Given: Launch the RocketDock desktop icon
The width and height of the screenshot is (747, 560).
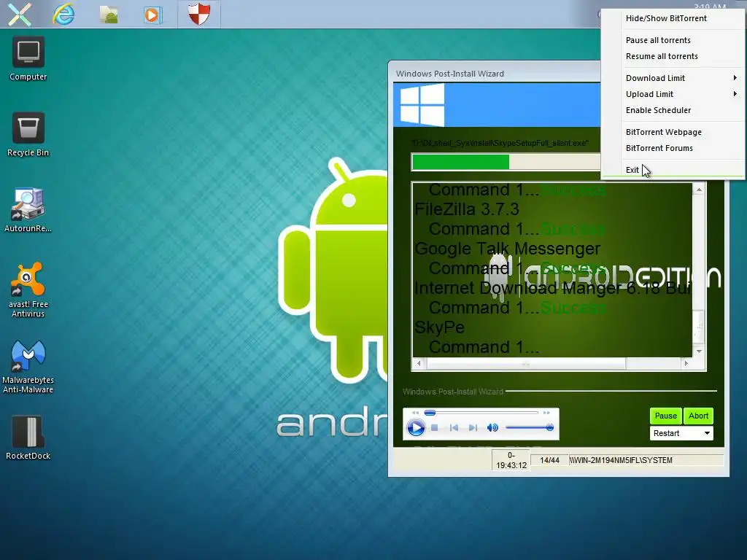Looking at the screenshot, I should coord(28,438).
